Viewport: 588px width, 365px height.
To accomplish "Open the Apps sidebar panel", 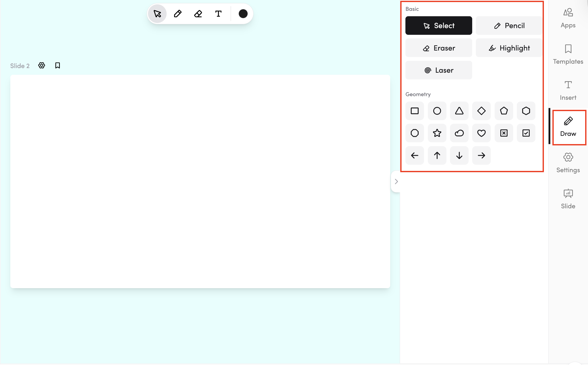I will [x=568, y=18].
